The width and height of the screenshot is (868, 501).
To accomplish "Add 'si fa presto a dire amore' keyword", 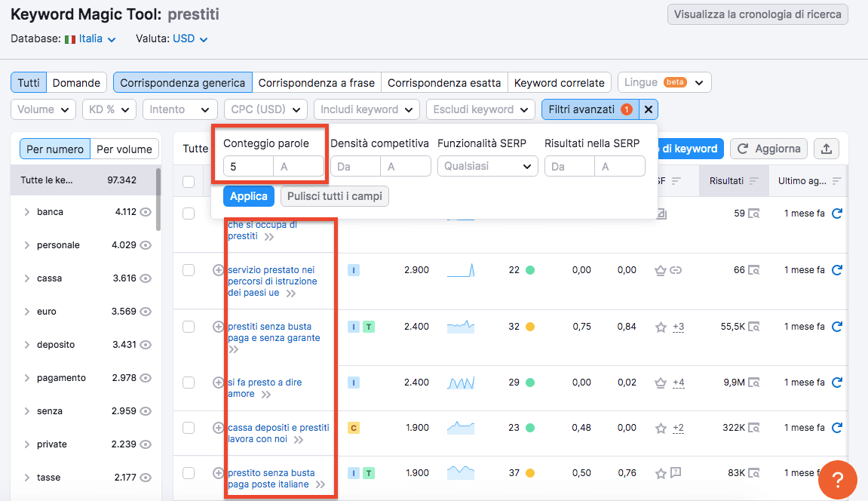I will click(x=219, y=383).
